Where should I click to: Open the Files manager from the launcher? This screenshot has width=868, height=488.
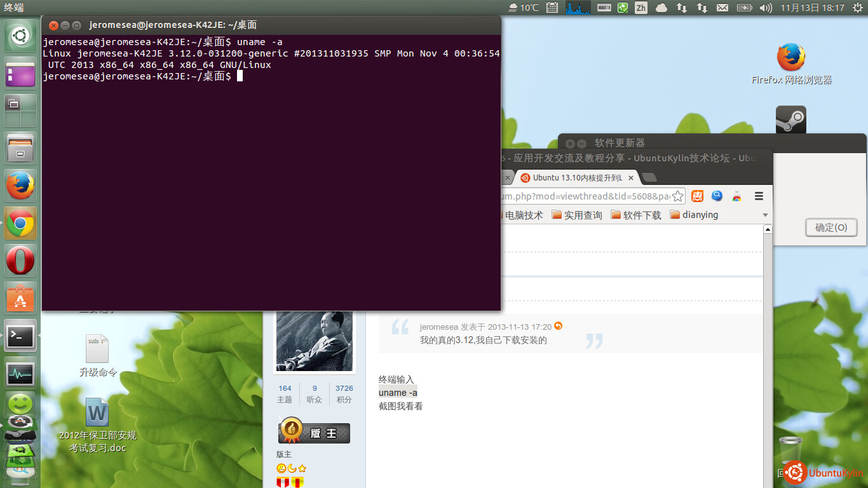(x=20, y=147)
